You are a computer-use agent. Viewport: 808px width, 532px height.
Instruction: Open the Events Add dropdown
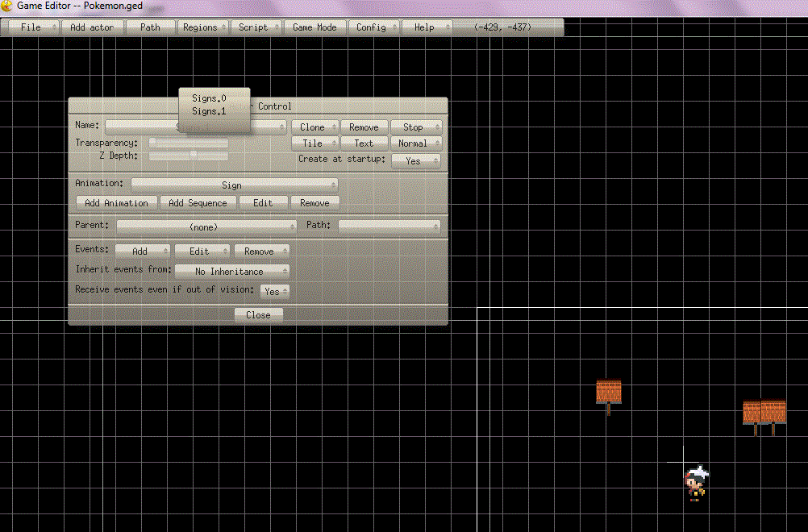click(142, 251)
